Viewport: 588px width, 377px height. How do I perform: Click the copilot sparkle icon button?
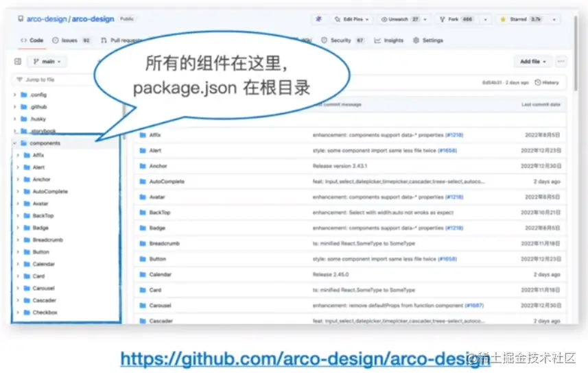[x=318, y=19]
